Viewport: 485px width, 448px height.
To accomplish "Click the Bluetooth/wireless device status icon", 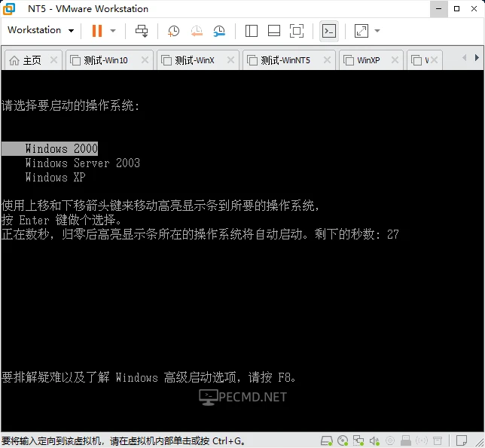I will [422, 440].
